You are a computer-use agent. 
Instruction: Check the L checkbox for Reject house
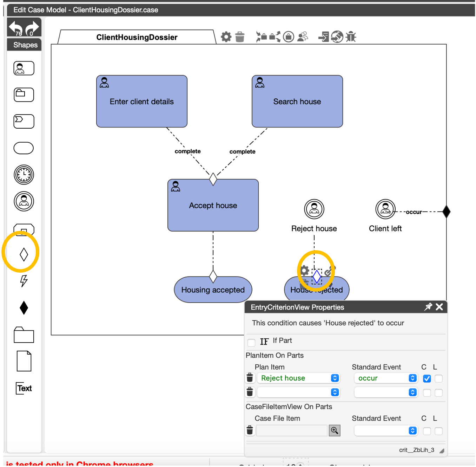pyautogui.click(x=438, y=378)
